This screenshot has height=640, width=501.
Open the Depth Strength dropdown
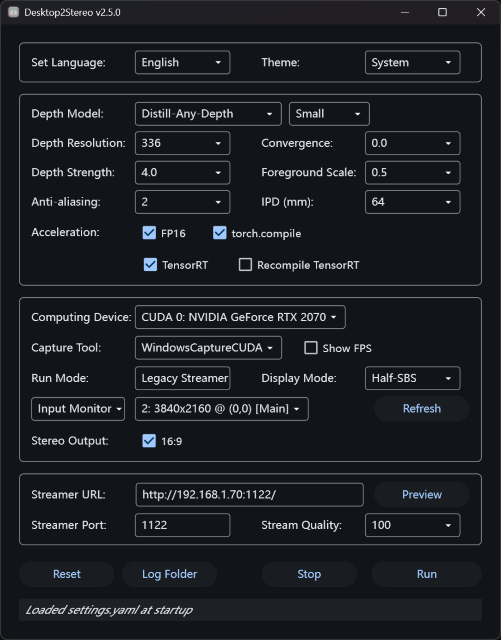pos(183,173)
